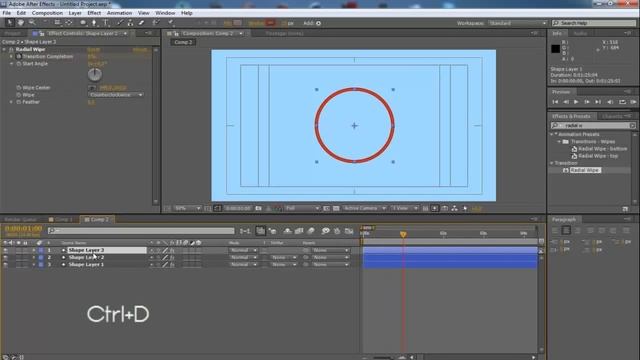The height and width of the screenshot is (360, 640).
Task: Select the Hand tool
Action: [x=20, y=23]
